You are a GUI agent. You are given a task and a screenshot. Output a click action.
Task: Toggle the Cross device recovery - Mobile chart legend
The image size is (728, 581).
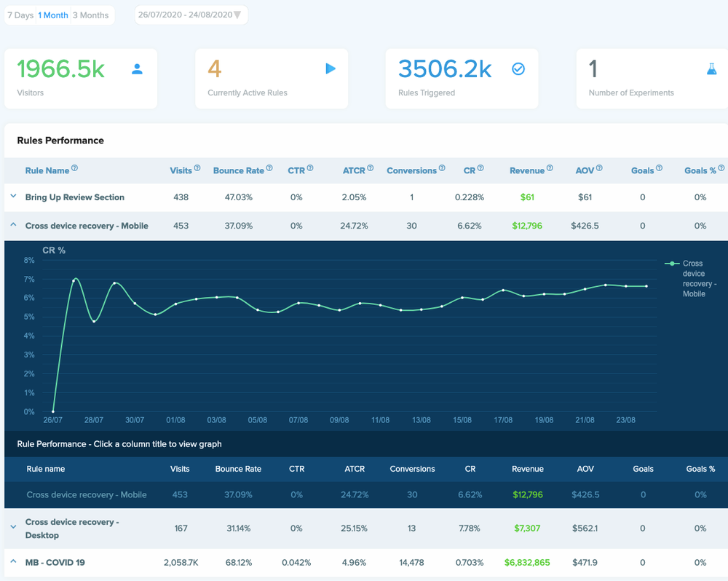coord(692,278)
